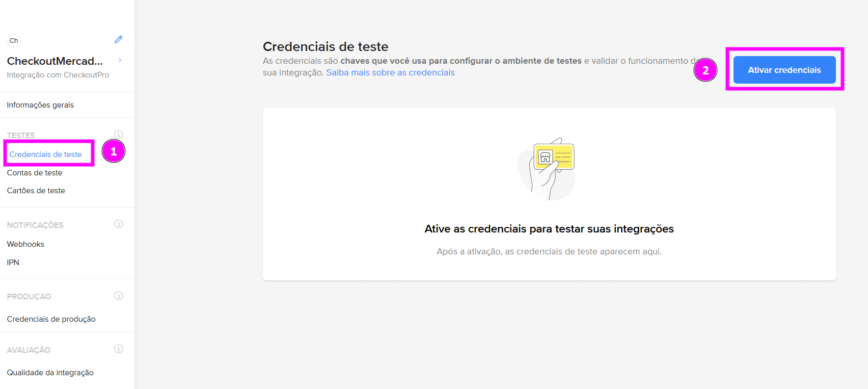Click the AVALIAÇÃO section label
868x389 pixels.
(29, 350)
